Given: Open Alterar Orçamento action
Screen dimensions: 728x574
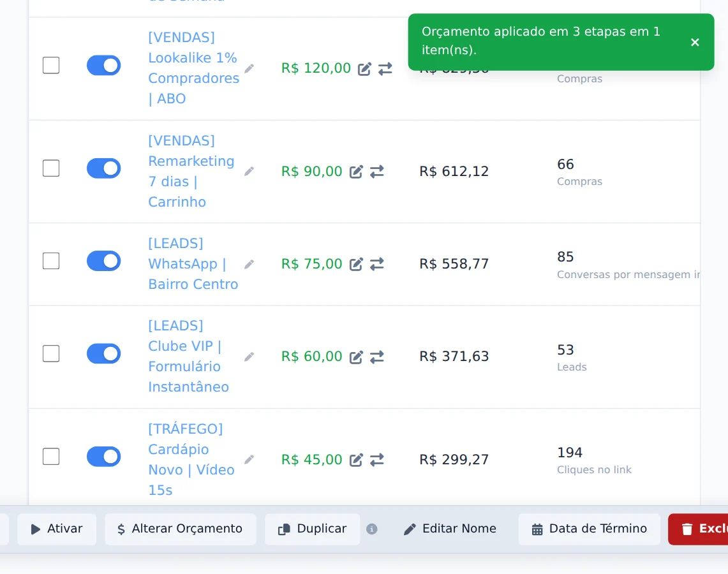Looking at the screenshot, I should 180,529.
